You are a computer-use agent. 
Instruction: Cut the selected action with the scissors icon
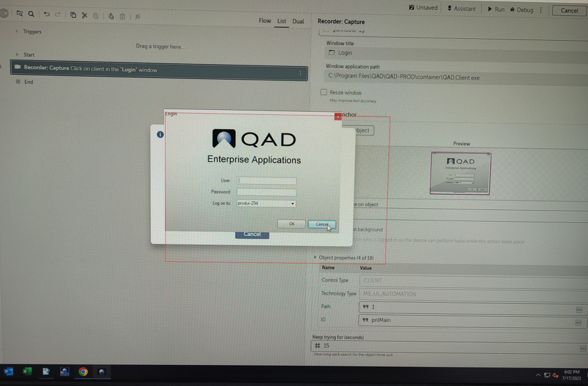point(85,15)
